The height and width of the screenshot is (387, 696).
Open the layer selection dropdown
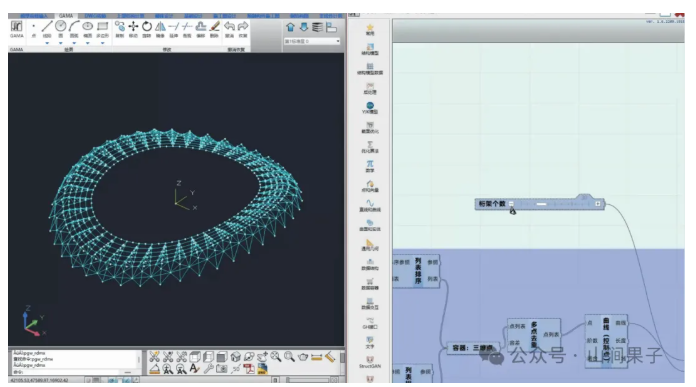(312, 41)
